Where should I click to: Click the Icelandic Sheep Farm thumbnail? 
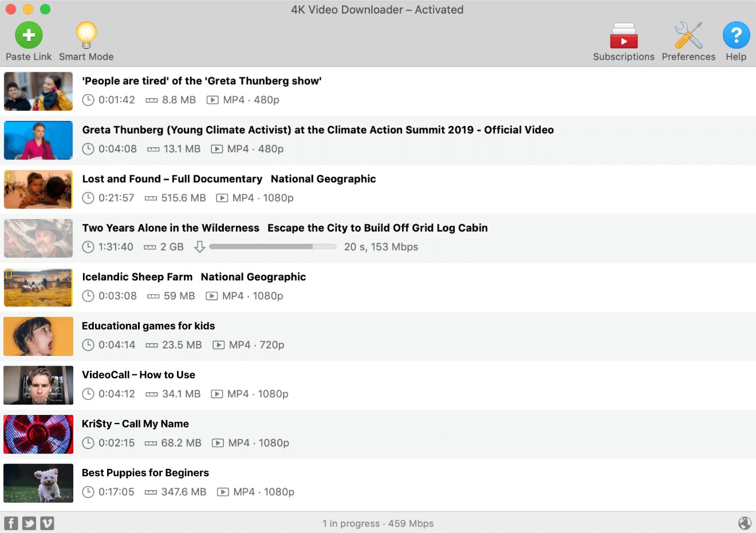(38, 288)
